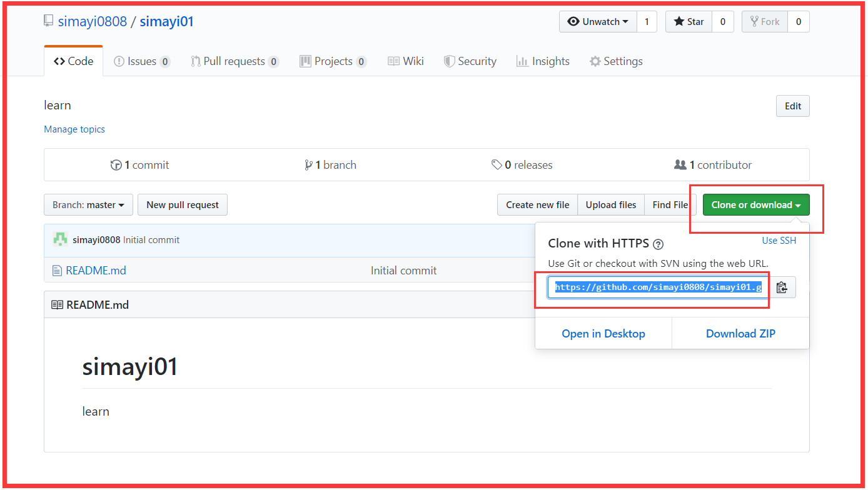
Task: Open the simayi01 repository link
Action: click(167, 21)
